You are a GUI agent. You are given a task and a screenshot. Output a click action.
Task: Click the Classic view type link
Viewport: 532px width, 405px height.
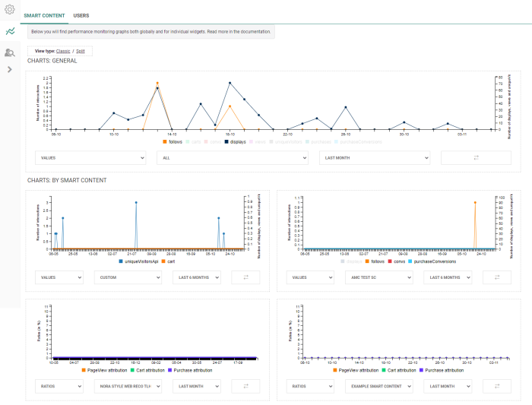pyautogui.click(x=62, y=51)
